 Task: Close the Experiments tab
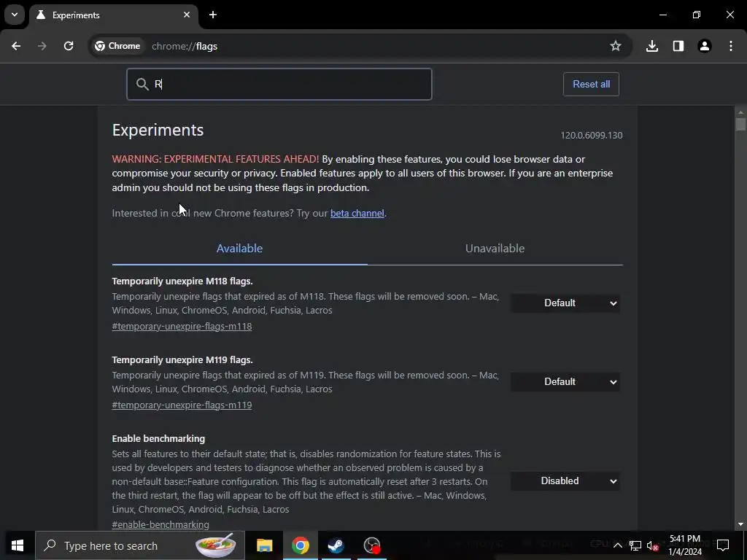[187, 15]
